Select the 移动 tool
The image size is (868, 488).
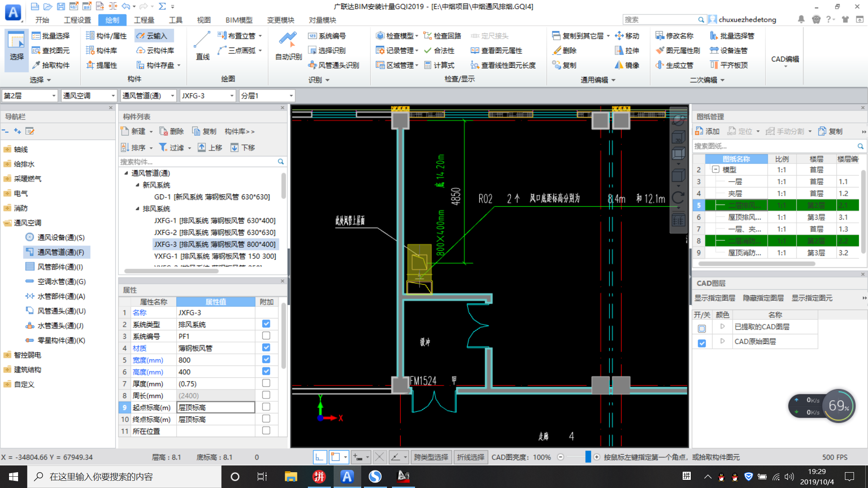(x=627, y=36)
